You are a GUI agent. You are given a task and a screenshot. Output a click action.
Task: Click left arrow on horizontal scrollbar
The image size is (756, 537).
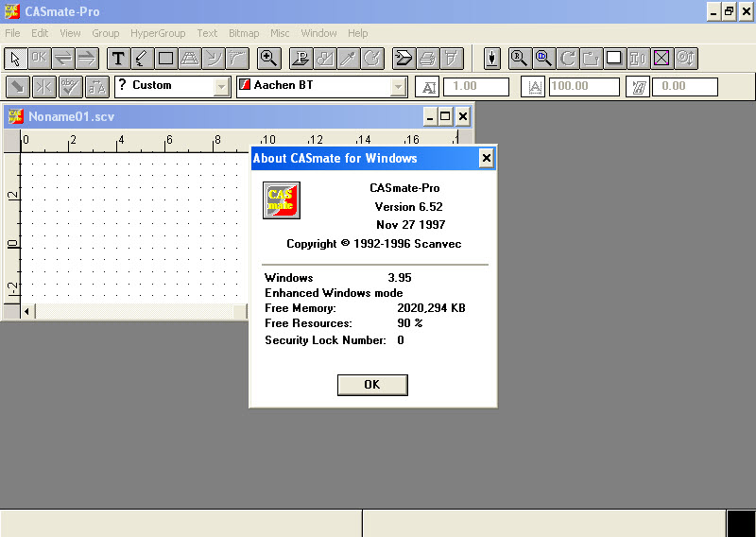click(x=26, y=311)
